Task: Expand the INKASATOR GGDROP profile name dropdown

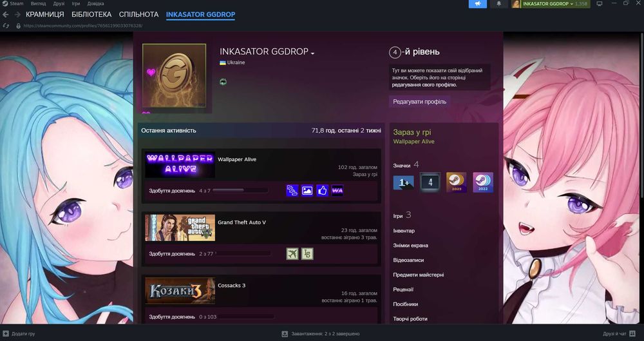Action: [x=312, y=54]
